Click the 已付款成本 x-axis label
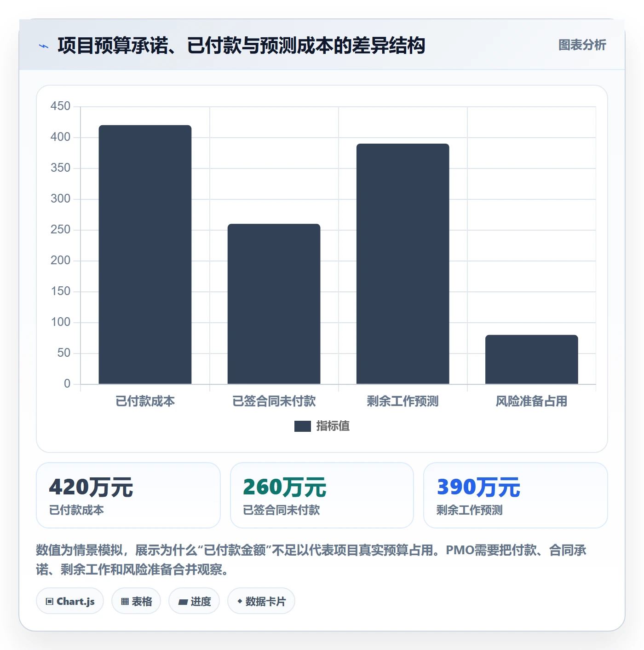Image resolution: width=644 pixels, height=650 pixels. pos(145,401)
